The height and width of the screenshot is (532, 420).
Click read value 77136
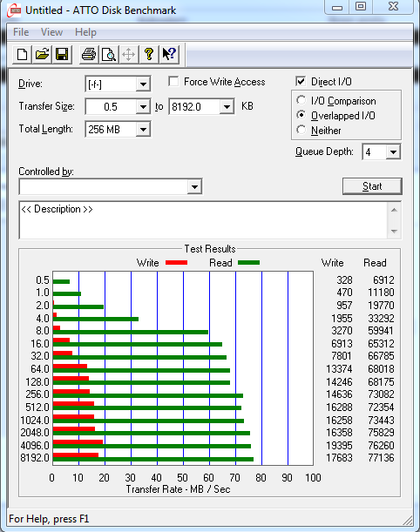pyautogui.click(x=381, y=458)
